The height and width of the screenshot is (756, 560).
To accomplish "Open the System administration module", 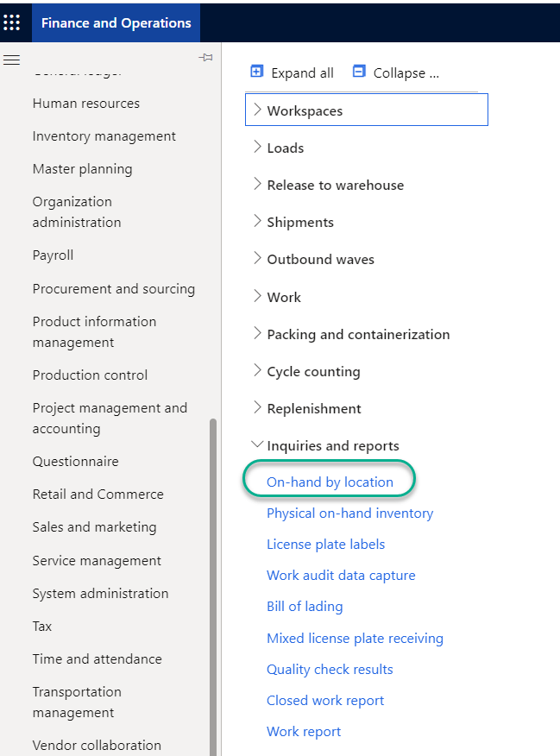I will pos(100,594).
